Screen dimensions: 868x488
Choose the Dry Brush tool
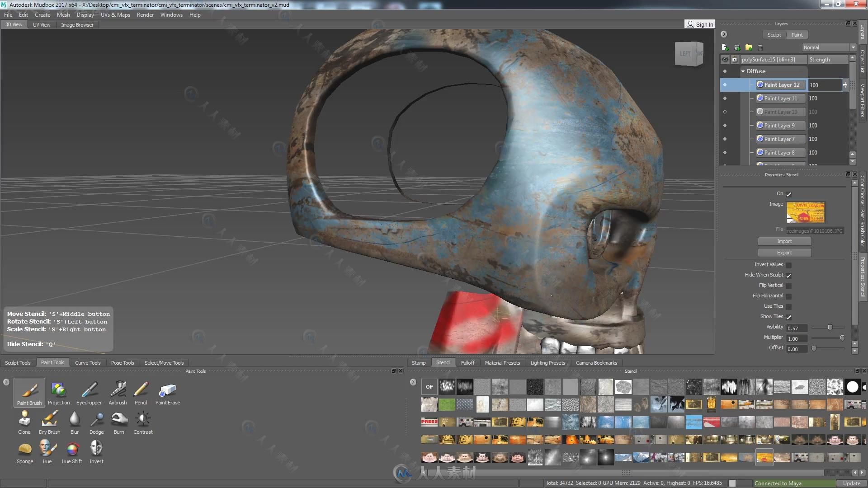click(50, 422)
